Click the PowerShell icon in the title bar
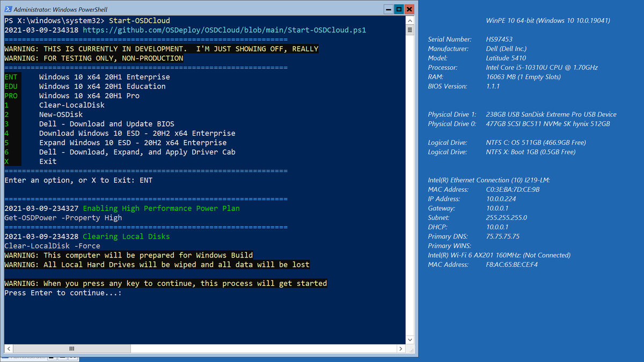644x362 pixels. tap(8, 10)
